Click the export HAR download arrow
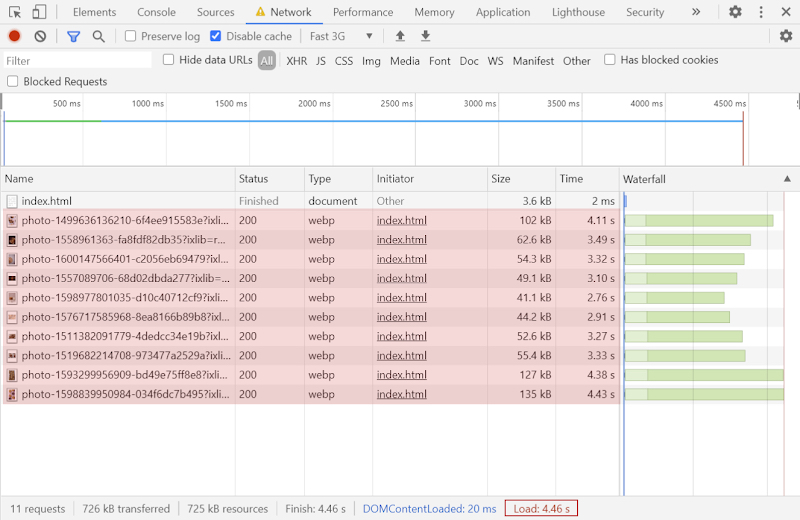This screenshot has width=800, height=520. coord(426,36)
